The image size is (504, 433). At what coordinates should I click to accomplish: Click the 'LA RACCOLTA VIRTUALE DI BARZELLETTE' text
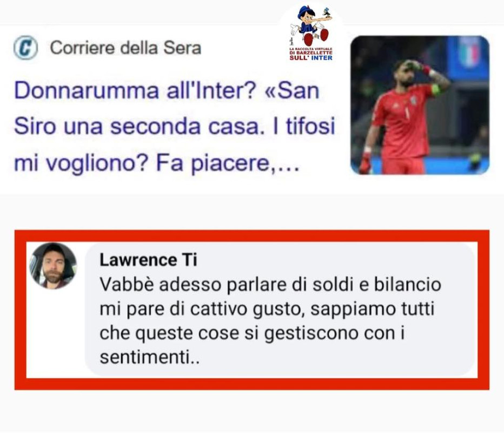[x=311, y=51]
